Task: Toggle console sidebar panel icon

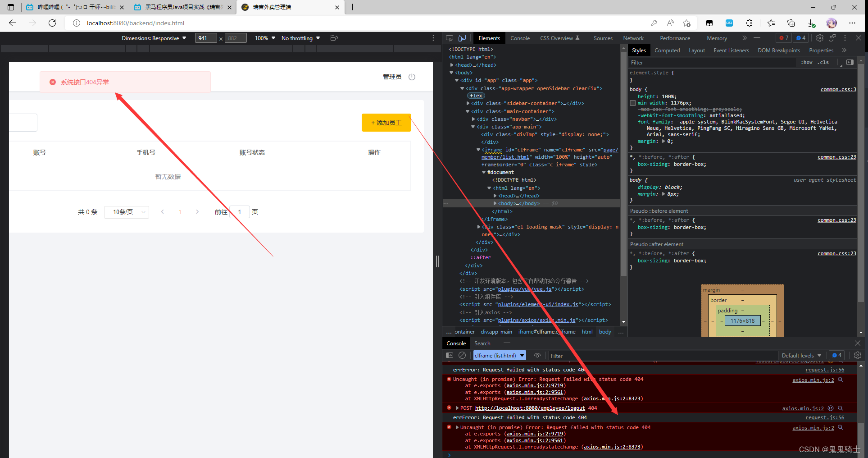Action: click(450, 355)
